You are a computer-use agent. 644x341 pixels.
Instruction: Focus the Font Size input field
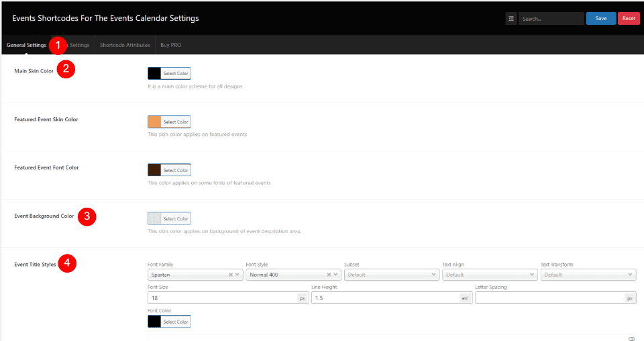pos(221,298)
